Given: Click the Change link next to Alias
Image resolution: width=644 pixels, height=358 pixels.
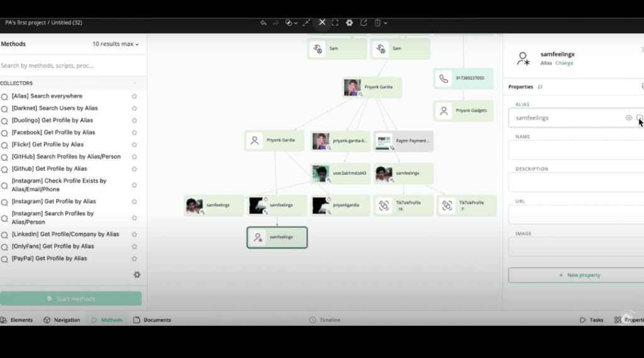Looking at the screenshot, I should coord(564,63).
